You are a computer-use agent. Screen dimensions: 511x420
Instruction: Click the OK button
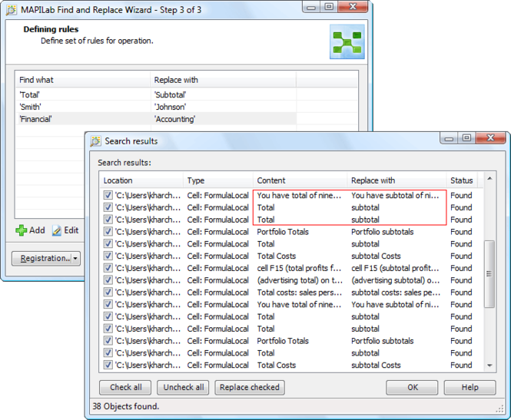click(412, 388)
